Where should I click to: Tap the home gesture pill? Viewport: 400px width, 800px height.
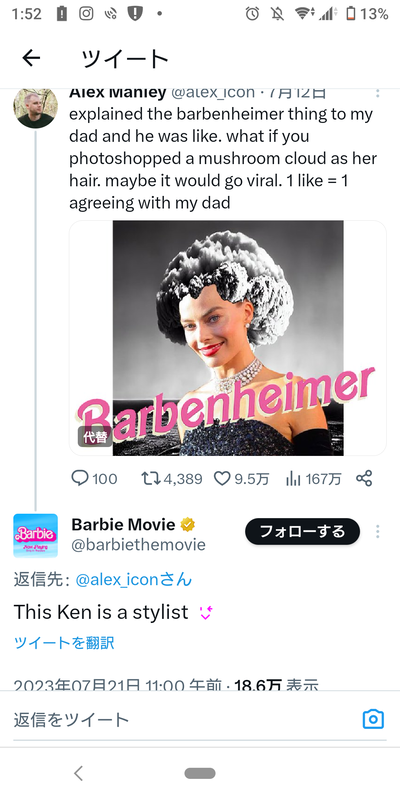200,773
